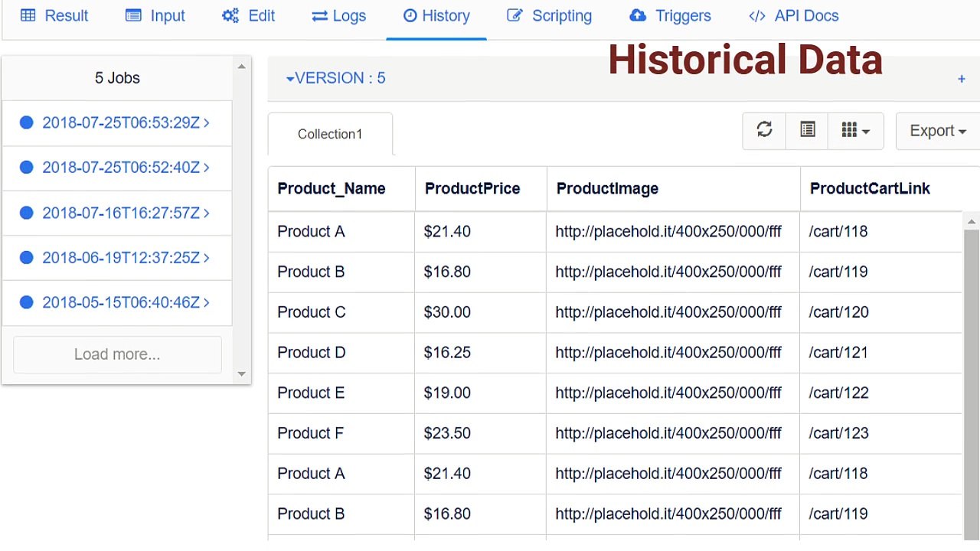Screen dimensions: 980x551
Task: Click the ProductPrice column header
Action: [x=472, y=189]
